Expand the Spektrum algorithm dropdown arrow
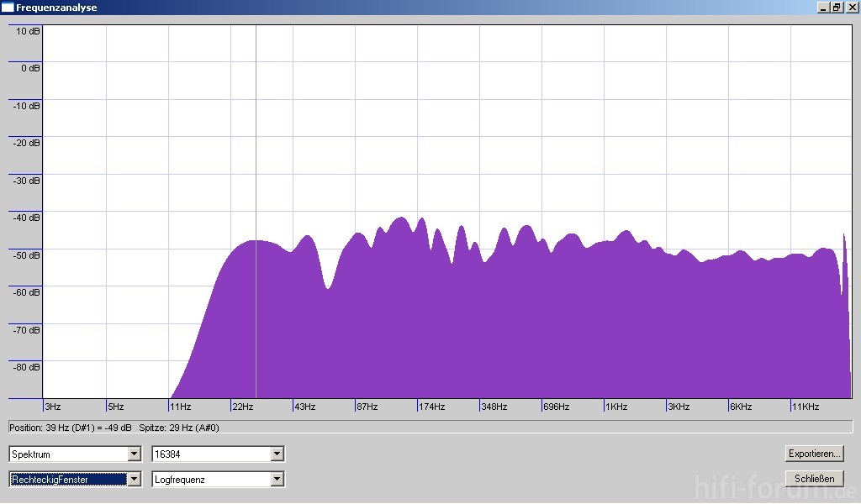The width and height of the screenshot is (861, 504). click(x=133, y=454)
